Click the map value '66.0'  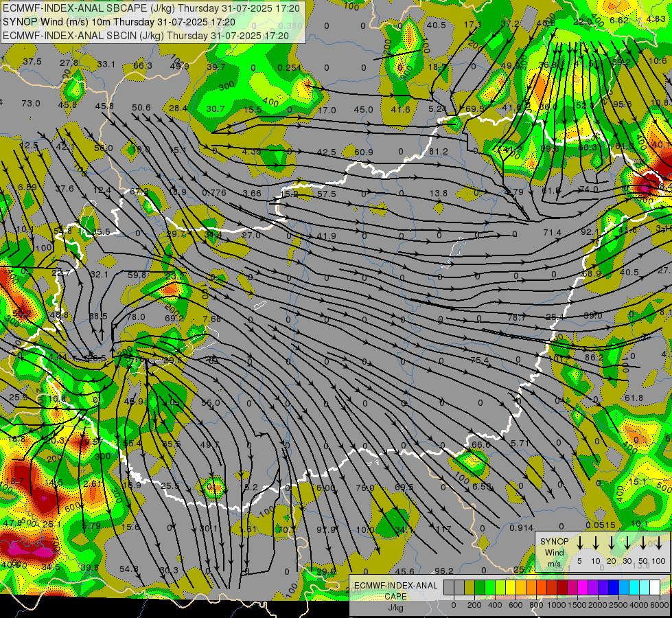481,445
